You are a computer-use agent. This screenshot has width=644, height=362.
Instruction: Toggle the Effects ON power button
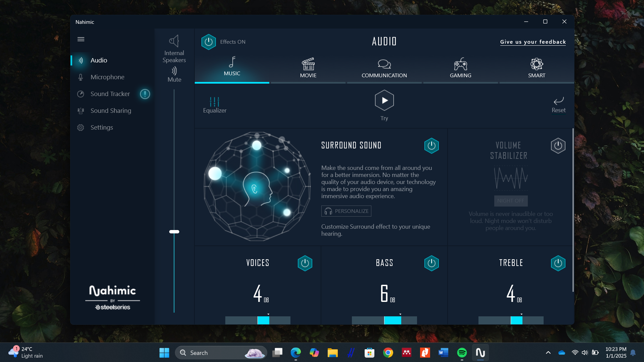pos(209,42)
